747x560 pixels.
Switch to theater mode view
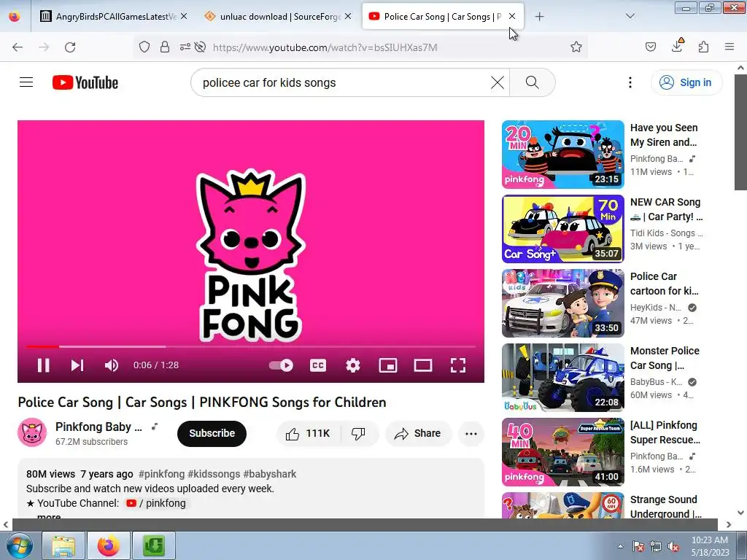tap(423, 365)
